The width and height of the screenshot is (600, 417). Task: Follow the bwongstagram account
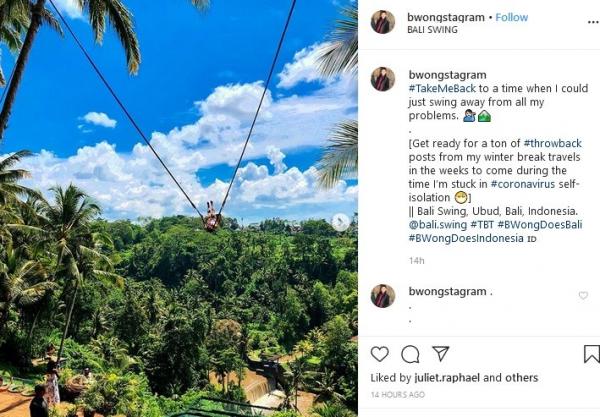(x=511, y=17)
